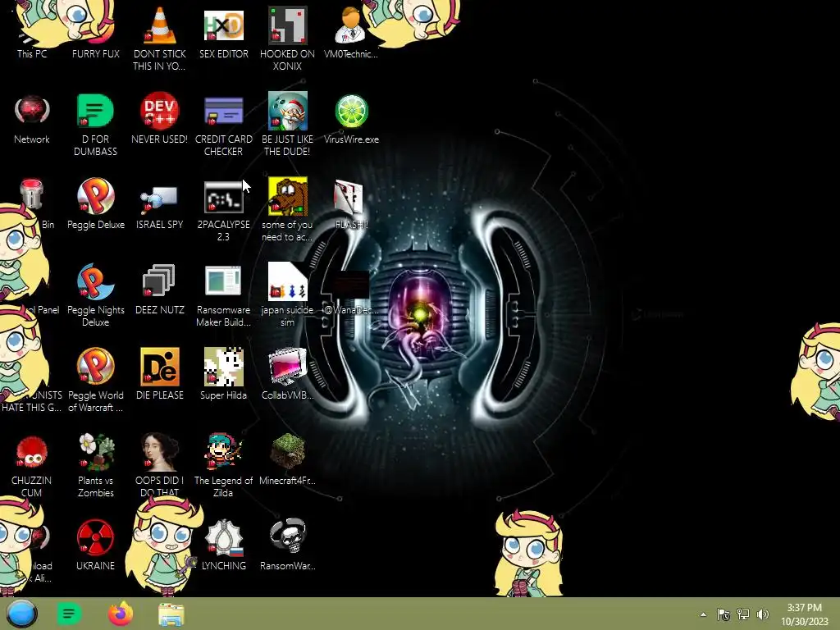Show hidden tray icons arrow
This screenshot has width=840, height=630.
click(703, 614)
